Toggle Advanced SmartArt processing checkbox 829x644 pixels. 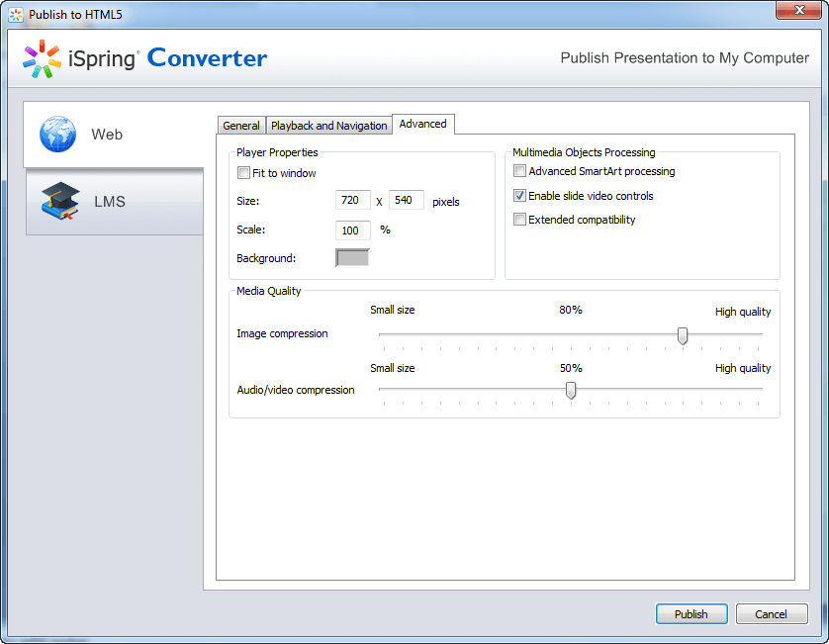519,171
